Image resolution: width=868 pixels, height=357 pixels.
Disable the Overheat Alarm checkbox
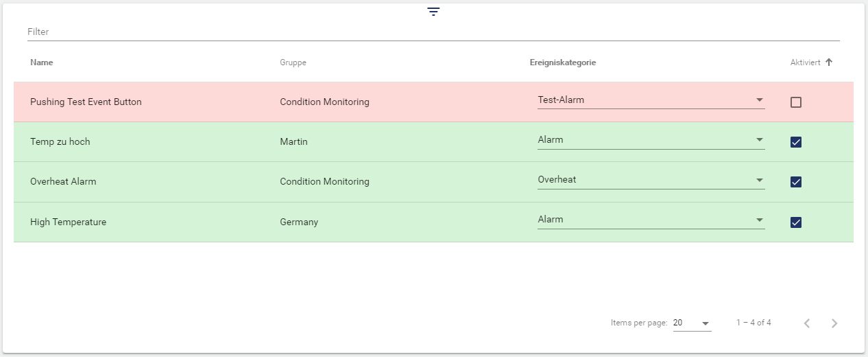click(796, 182)
